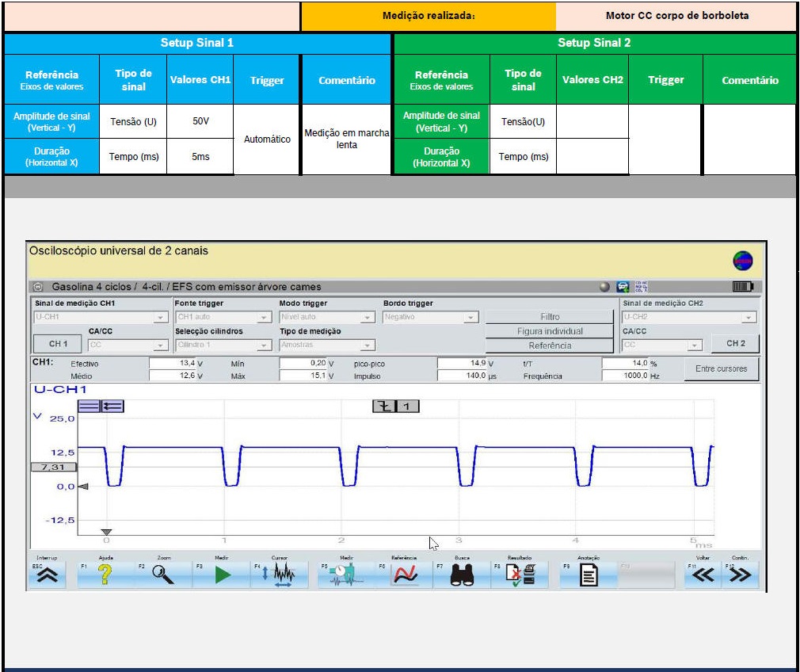Select the Zoom magnifier tool
800x672 pixels.
[163, 576]
